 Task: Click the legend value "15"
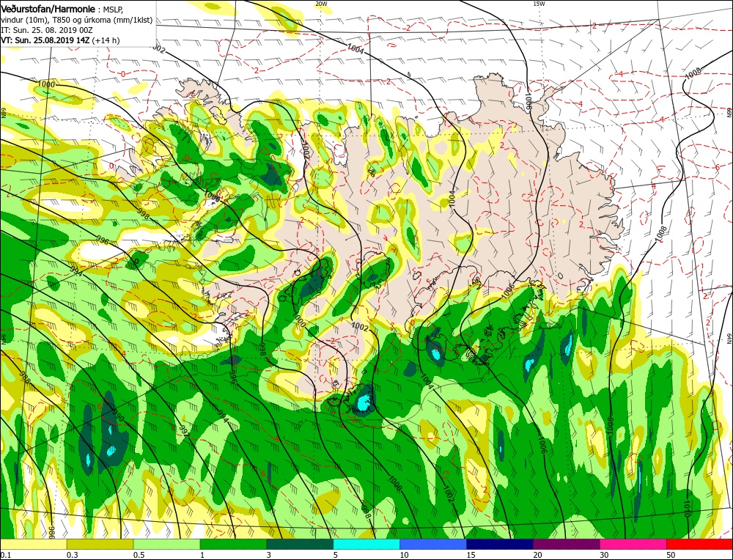[471, 555]
